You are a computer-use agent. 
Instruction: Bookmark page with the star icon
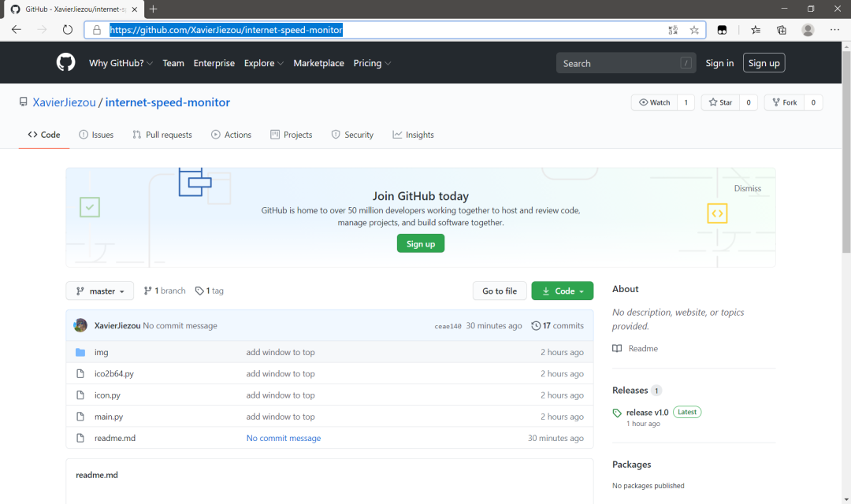pos(694,30)
